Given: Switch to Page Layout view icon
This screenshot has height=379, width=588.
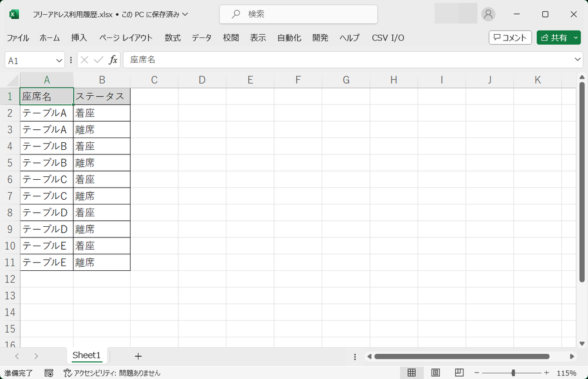Looking at the screenshot, I should 435,373.
